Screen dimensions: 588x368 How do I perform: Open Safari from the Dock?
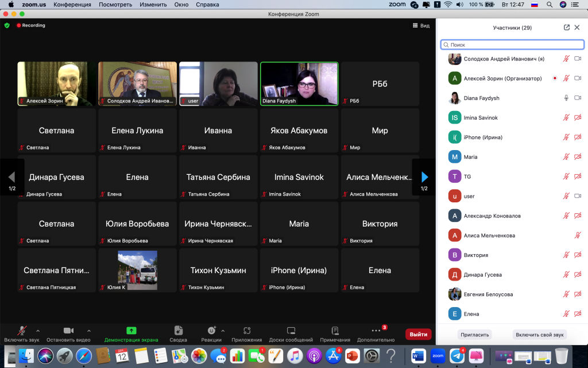click(x=84, y=355)
